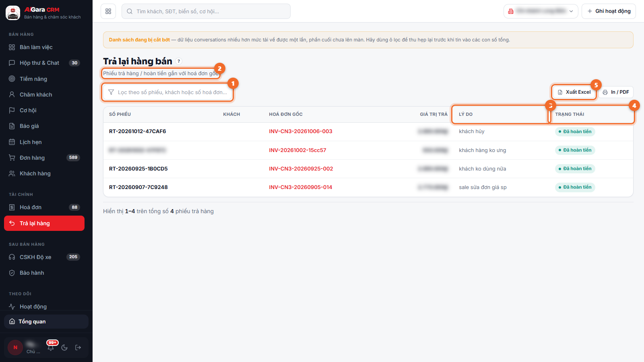Click the user avatar N
The image size is (644, 362).
[x=15, y=348]
